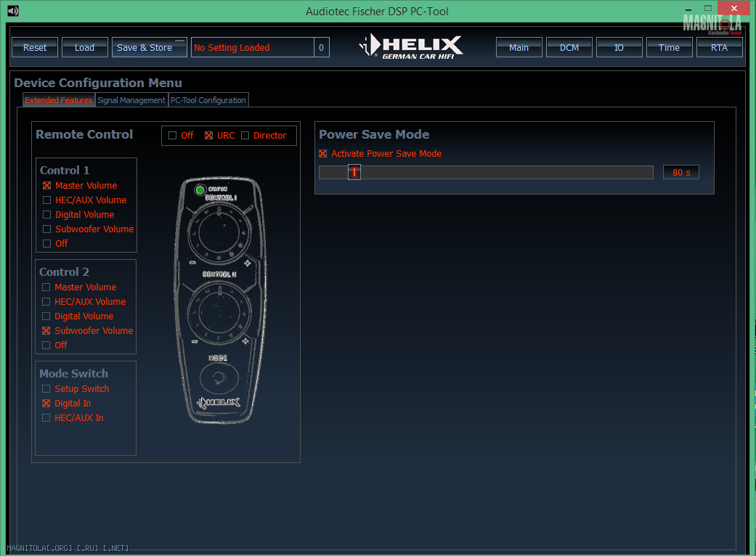Click the Mode Switch heading
The width and height of the screenshot is (756, 556).
(74, 373)
